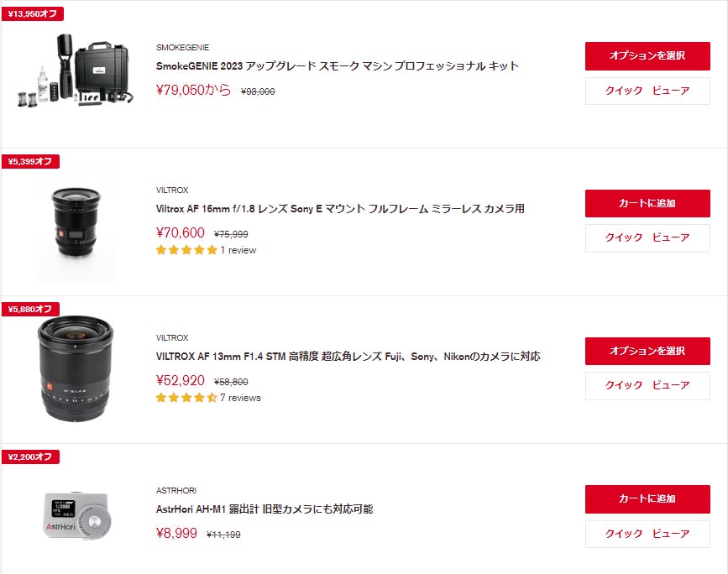The width and height of the screenshot is (728, 574).
Task: Click the VILTROX AF 13mm lens thumbnail
Action: pyautogui.click(x=76, y=368)
